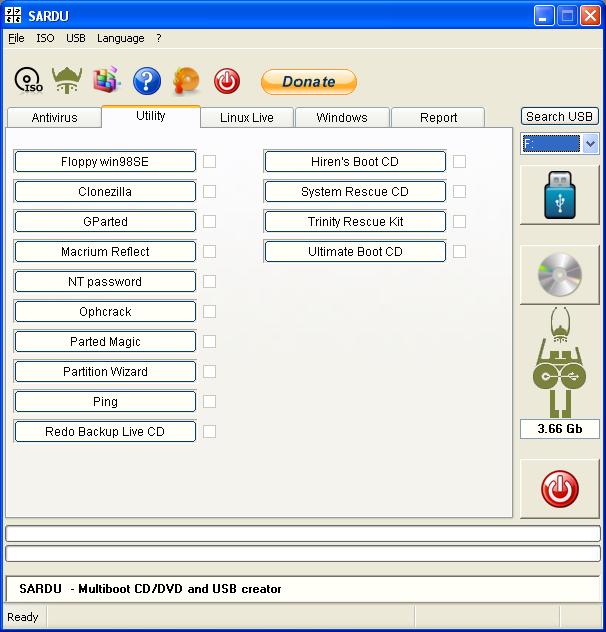Click the Macrium Reflect button
The image size is (606, 632).
(105, 252)
